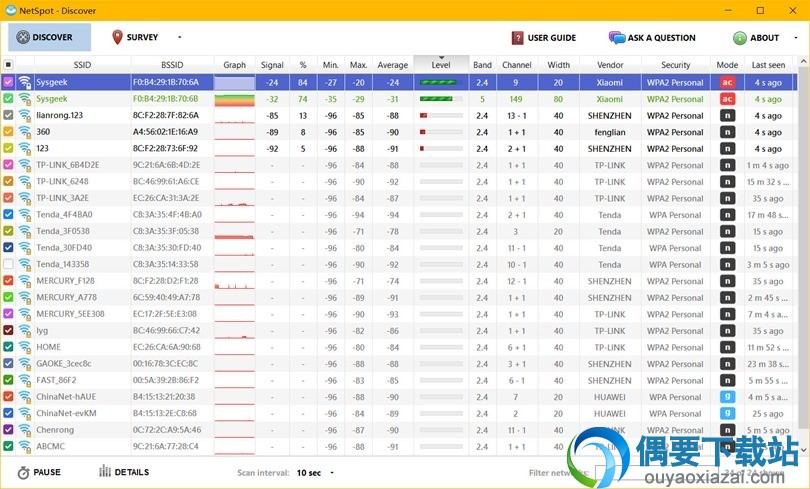This screenshot has width=810, height=489.
Task: Toggle the HOME network checkbox
Action: click(8, 347)
